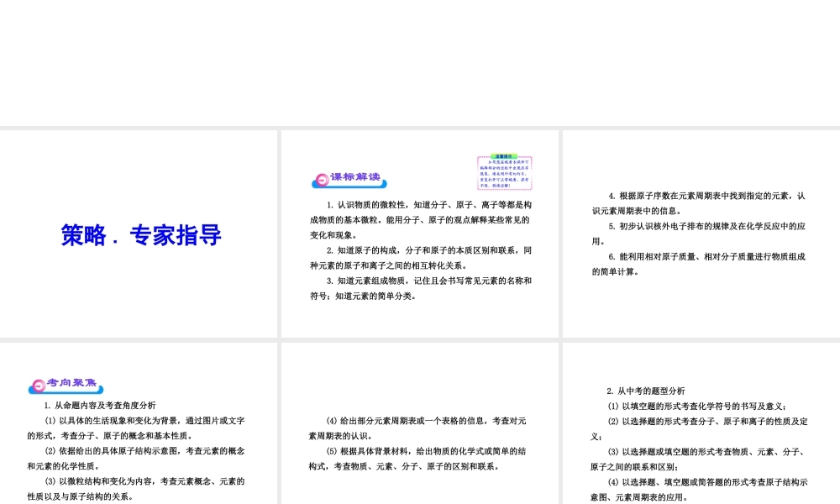The image size is (840, 504).
Task: Click the pink arrow icon beside 考向聚焦
Action: [39, 386]
